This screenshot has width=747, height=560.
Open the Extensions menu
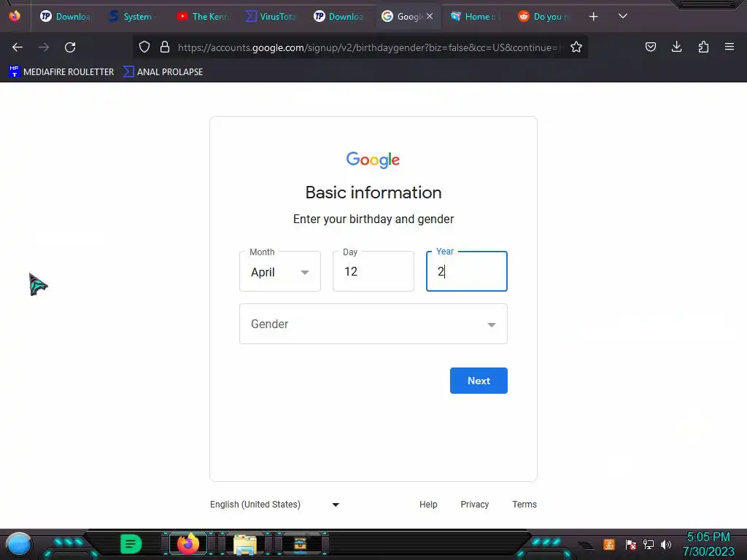coord(703,47)
